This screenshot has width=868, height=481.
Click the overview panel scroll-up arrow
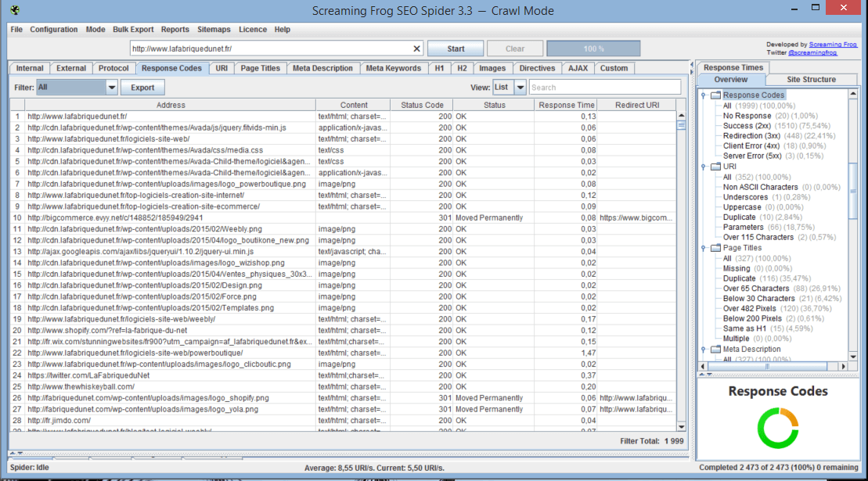852,94
